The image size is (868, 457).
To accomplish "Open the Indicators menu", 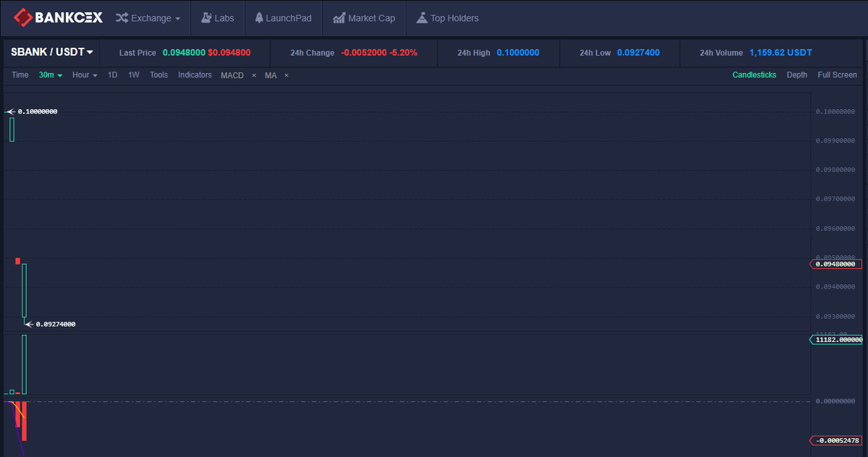I will (x=195, y=75).
